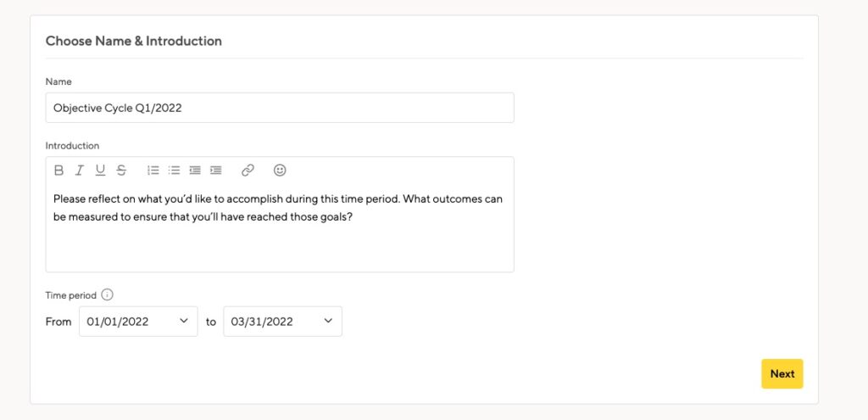
Task: Click the Time period info icon
Action: pos(108,294)
